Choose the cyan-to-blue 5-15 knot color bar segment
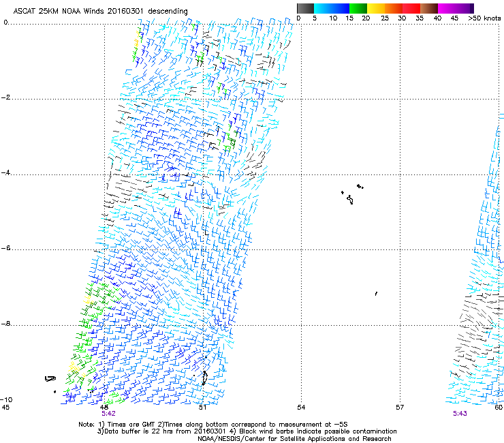The image size is (504, 443). (332, 8)
